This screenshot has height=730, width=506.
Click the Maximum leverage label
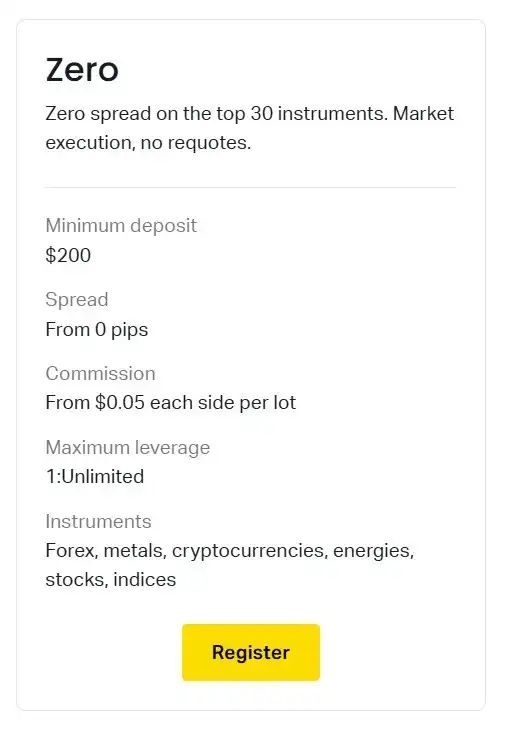click(128, 447)
